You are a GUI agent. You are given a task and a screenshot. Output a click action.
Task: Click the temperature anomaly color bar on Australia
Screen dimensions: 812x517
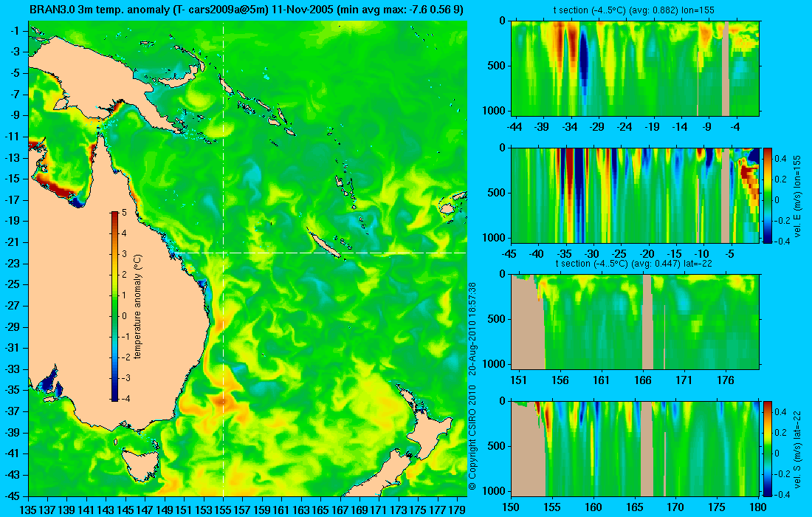tap(114, 307)
